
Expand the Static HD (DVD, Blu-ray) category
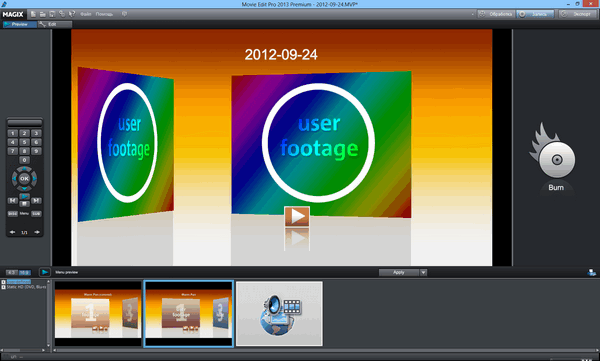3,286
